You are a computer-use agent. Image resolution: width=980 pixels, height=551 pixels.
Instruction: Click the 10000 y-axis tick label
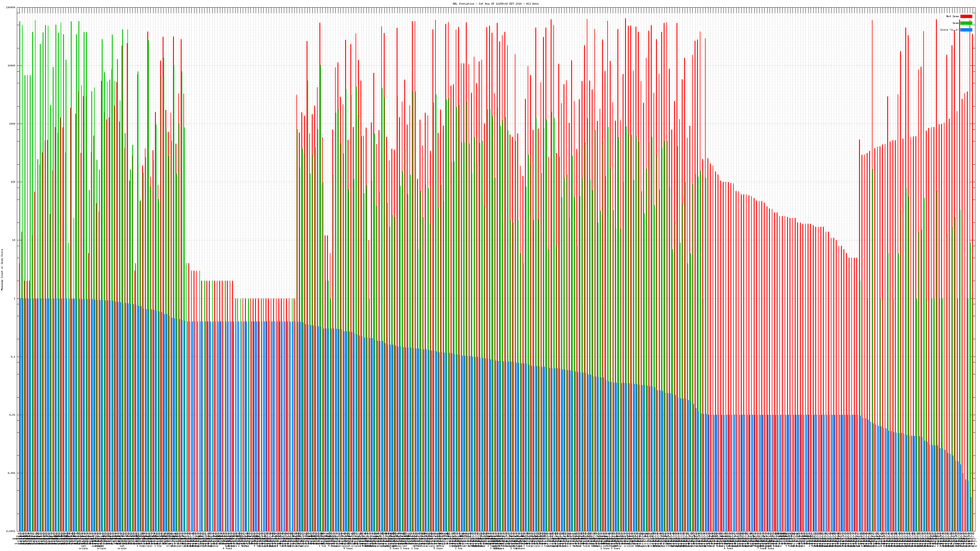pos(11,66)
